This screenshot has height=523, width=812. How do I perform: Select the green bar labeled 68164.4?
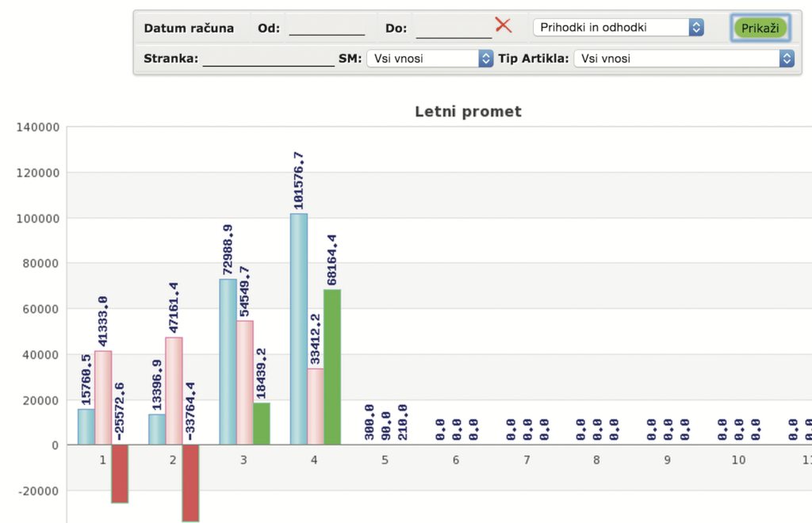(332, 367)
